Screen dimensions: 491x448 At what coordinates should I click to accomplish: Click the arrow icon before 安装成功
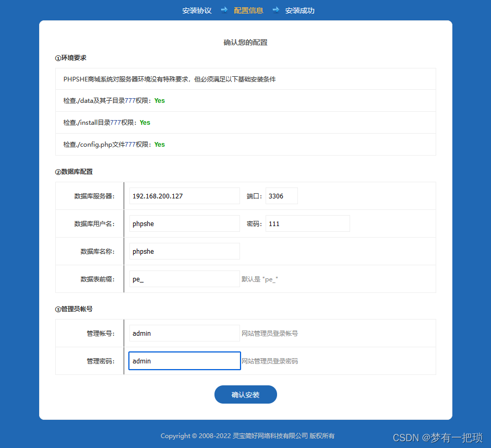click(x=275, y=10)
